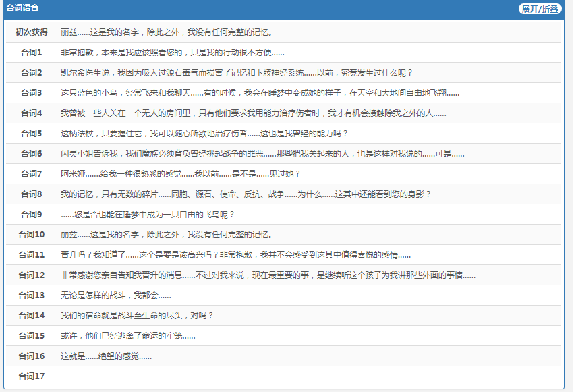Click the 台词7 line mentioning 阿米娅
Screen dimensions: 576x392
pyautogui.click(x=180, y=174)
